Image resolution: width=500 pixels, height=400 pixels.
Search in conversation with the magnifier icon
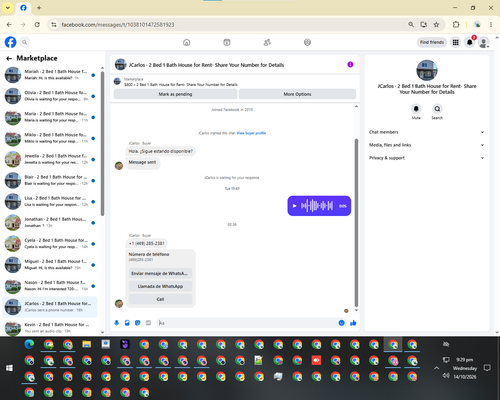pos(437,109)
